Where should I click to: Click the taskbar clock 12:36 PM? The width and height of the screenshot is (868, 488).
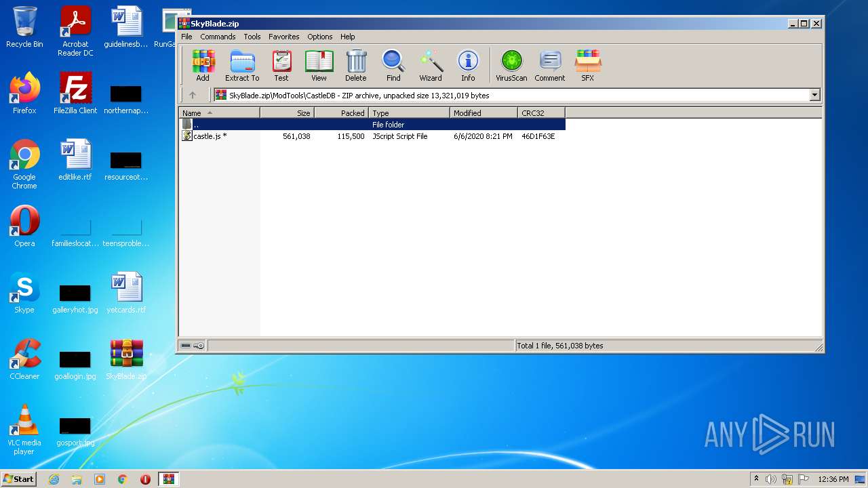pos(833,479)
